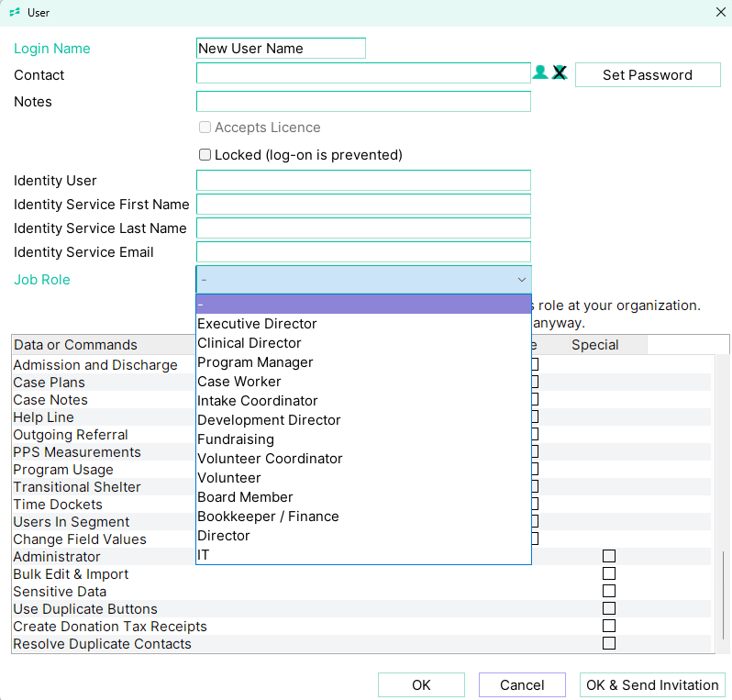This screenshot has height=700, width=732.
Task: Enable the Administrator special permission checkbox
Action: tap(608, 556)
